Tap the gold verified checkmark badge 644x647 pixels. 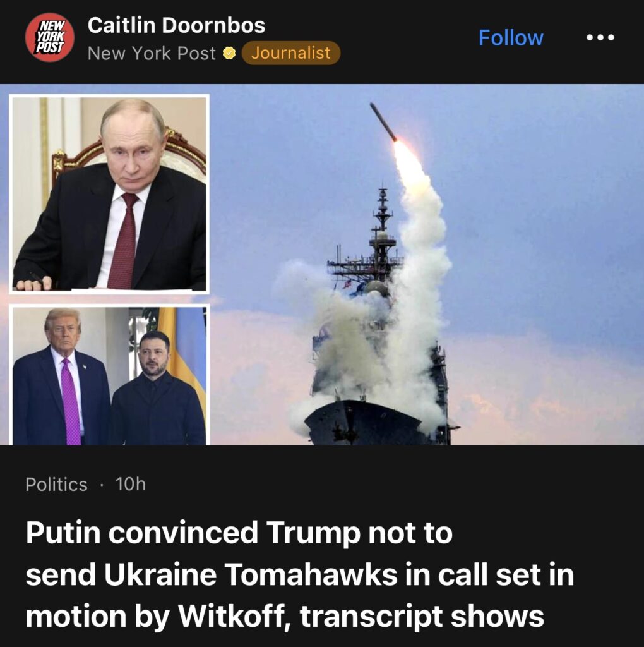pyautogui.click(x=229, y=53)
